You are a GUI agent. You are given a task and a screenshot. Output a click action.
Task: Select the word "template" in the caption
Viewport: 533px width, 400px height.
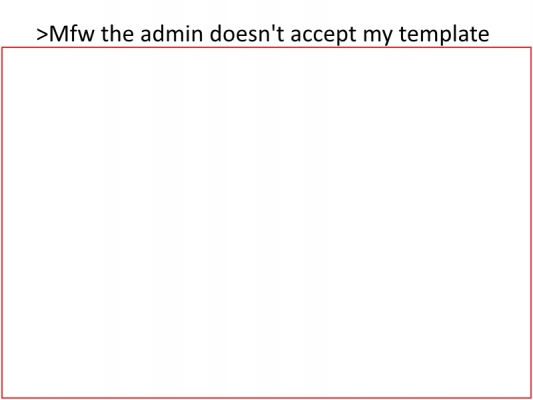pos(444,35)
